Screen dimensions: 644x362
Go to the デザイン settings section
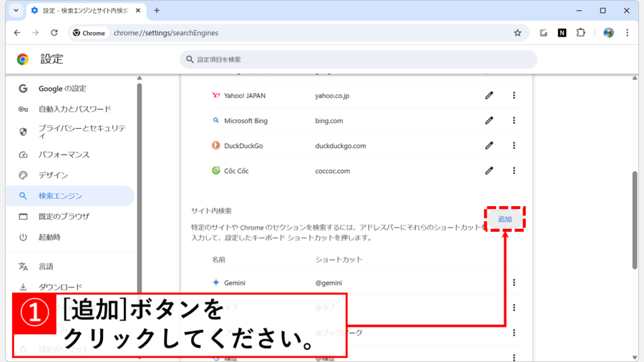(x=53, y=175)
